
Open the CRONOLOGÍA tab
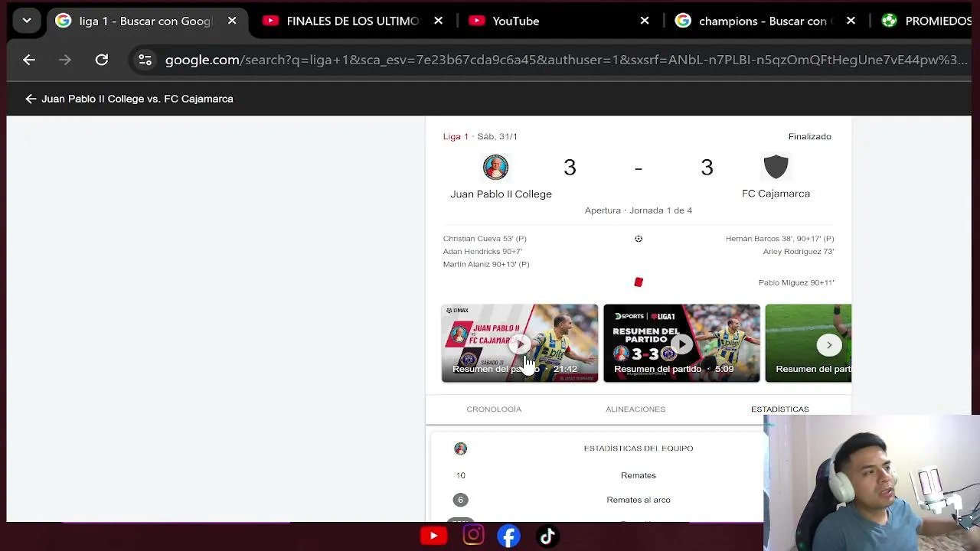[494, 409]
